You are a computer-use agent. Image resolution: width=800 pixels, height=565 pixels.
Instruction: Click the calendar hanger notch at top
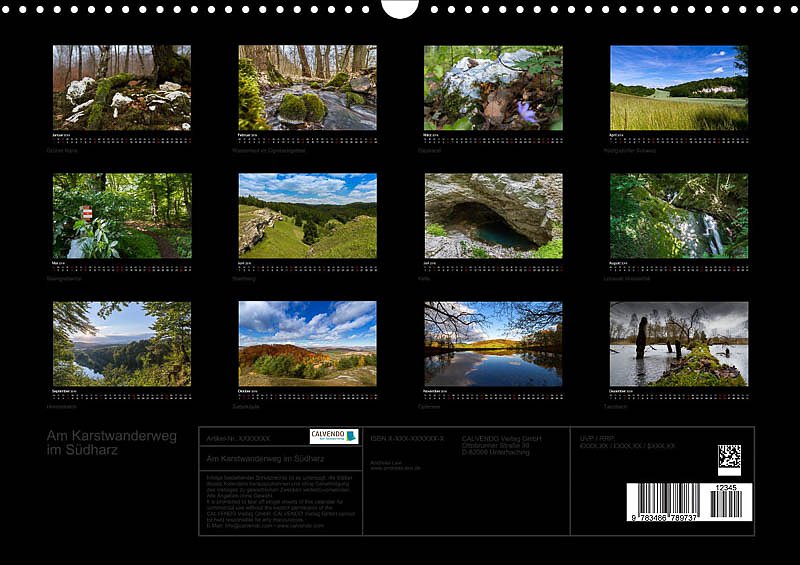pos(400,8)
